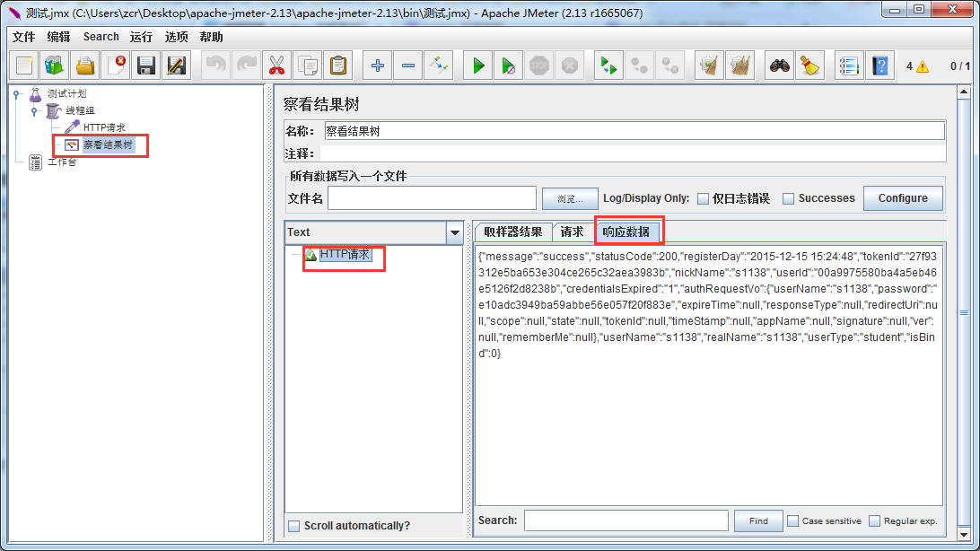The width and height of the screenshot is (980, 551).
Task: Switch to the 取样器结果 tab
Action: pyautogui.click(x=513, y=232)
